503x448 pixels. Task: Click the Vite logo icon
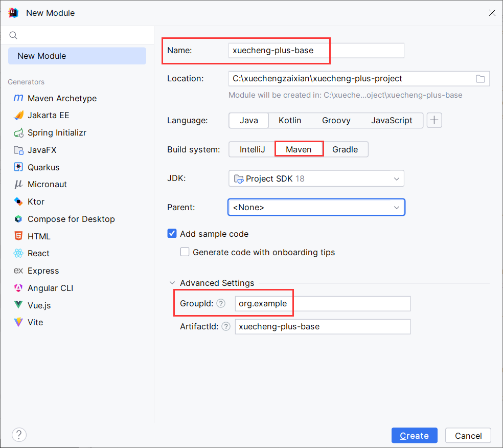18,322
